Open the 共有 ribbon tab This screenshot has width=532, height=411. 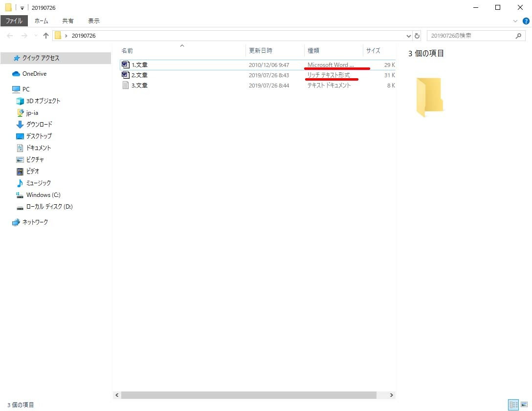[67, 21]
